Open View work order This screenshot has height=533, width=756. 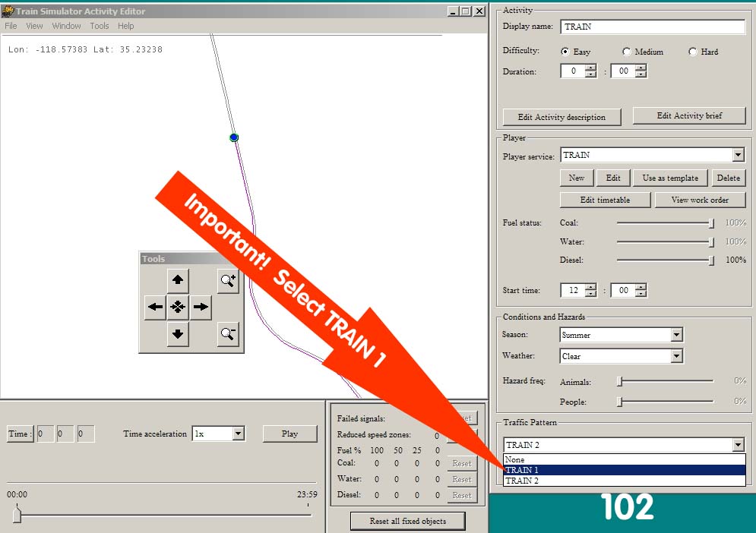(x=700, y=200)
